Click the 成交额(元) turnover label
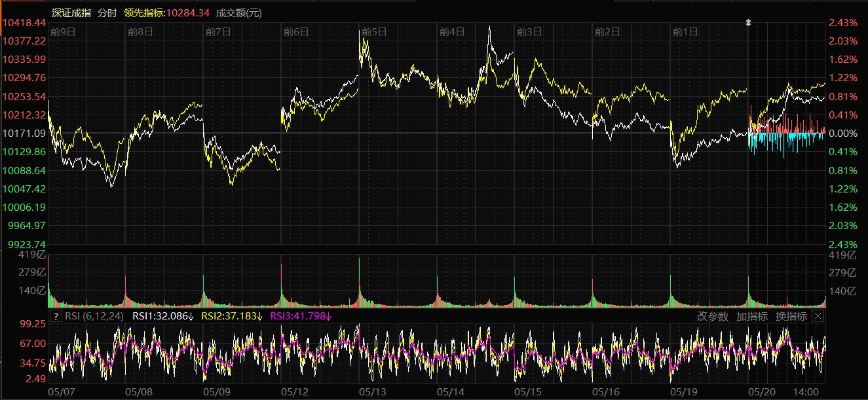This screenshot has height=400, width=868. 238,12
